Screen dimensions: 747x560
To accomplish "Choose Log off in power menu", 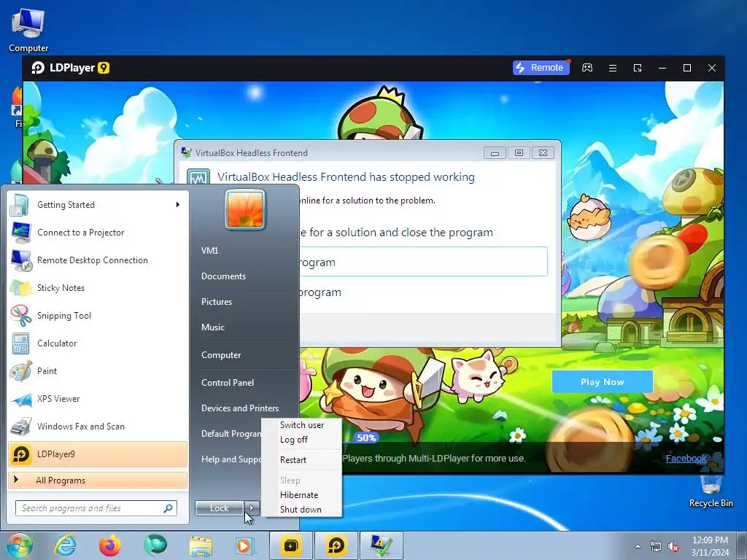I will click(302, 440).
